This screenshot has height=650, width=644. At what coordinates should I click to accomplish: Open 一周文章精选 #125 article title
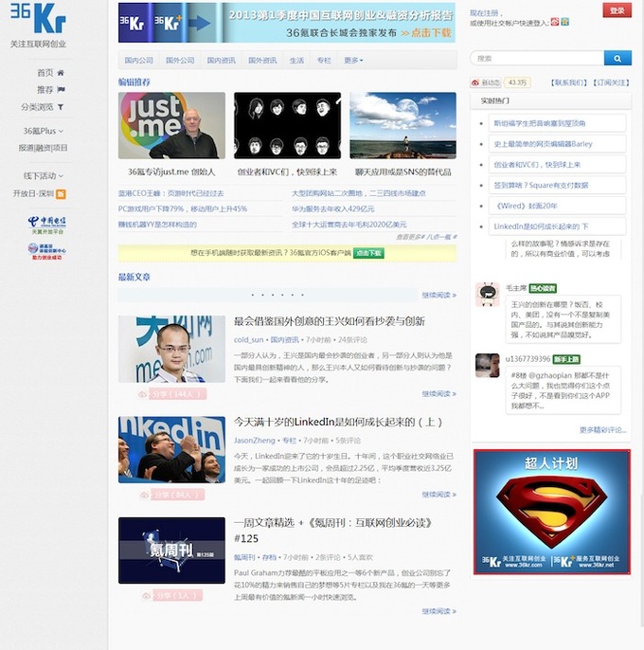click(332, 531)
